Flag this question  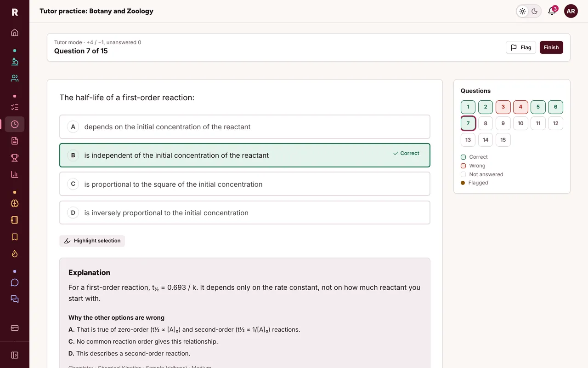[521, 47]
